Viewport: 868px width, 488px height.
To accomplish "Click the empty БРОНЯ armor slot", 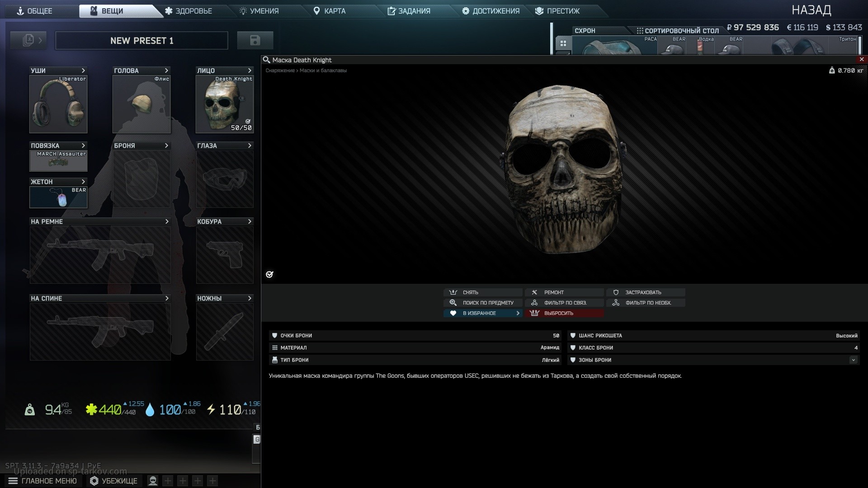I will (x=142, y=179).
